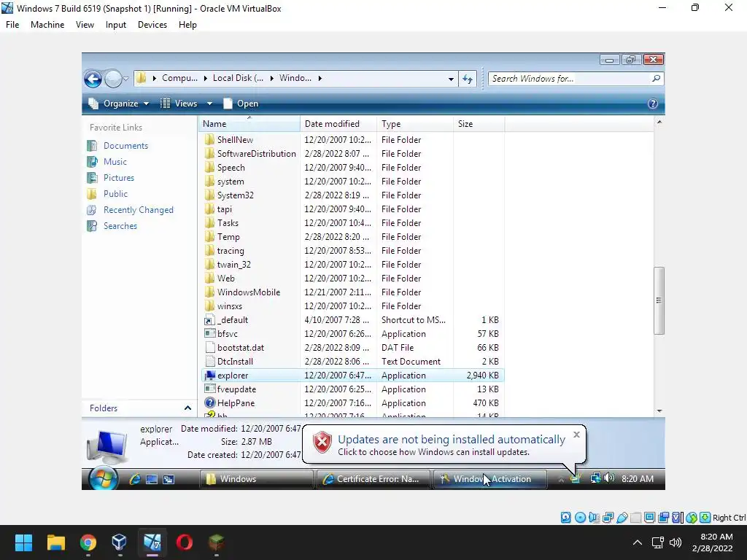Screen dimensions: 747x560
Task: Click the Refresh button beside the address bar
Action: point(468,79)
